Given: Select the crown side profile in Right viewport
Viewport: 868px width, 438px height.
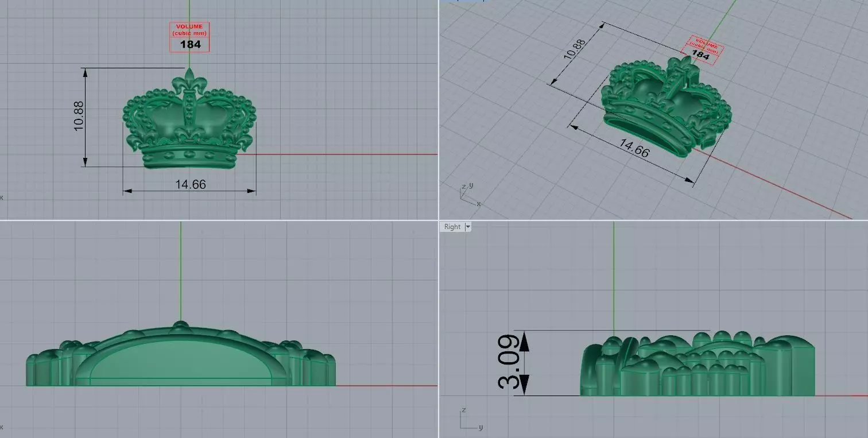Looking at the screenshot, I should click(x=697, y=364).
